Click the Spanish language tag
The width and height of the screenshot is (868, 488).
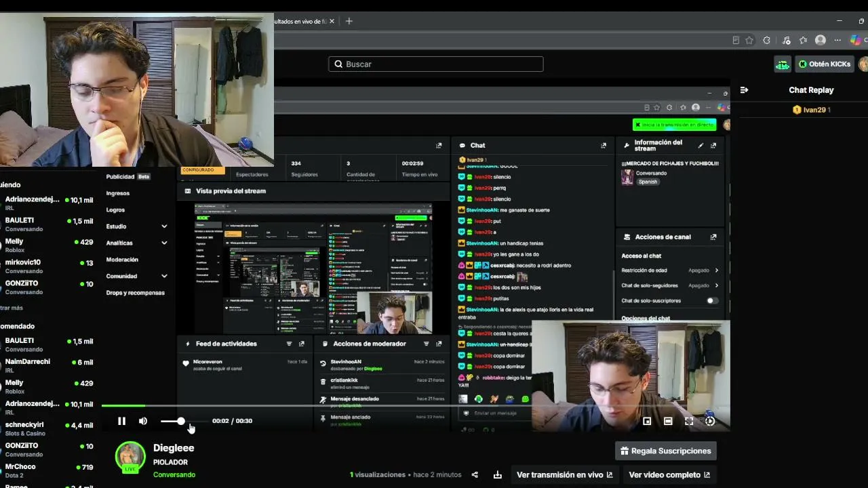pyautogui.click(x=648, y=182)
